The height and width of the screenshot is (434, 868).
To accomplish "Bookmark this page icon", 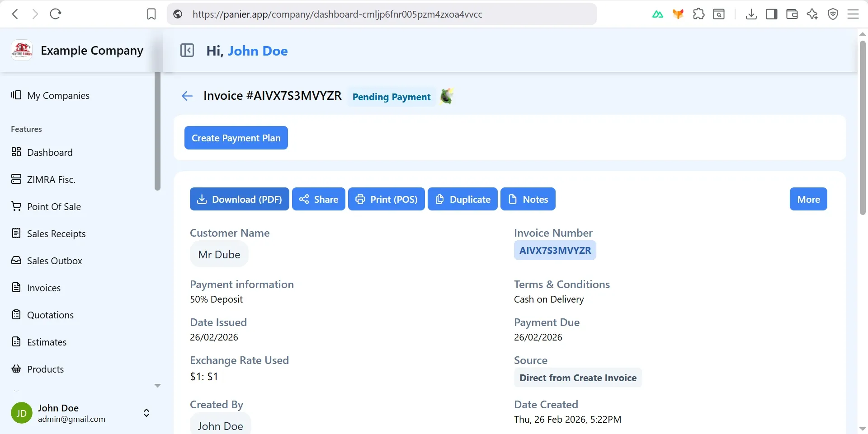I will (x=151, y=14).
